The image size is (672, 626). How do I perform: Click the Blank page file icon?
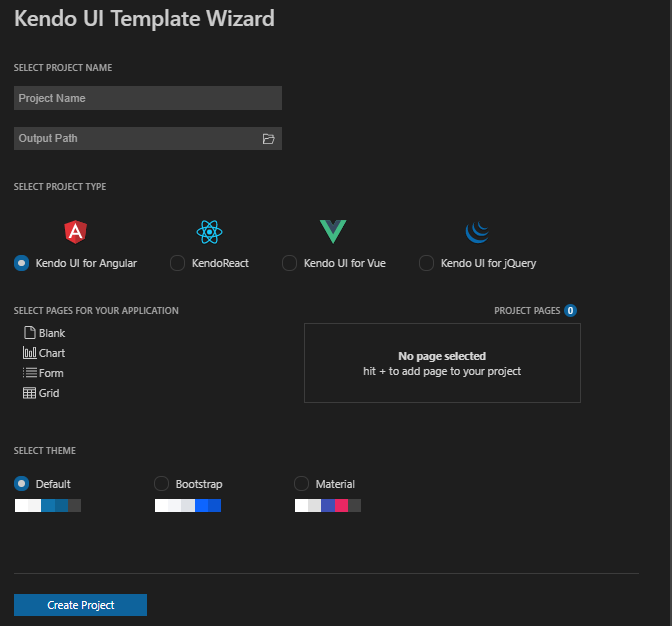pos(30,332)
